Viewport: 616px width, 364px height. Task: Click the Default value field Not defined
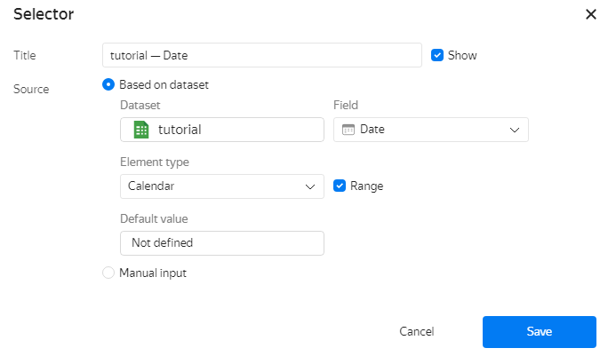pyautogui.click(x=221, y=242)
